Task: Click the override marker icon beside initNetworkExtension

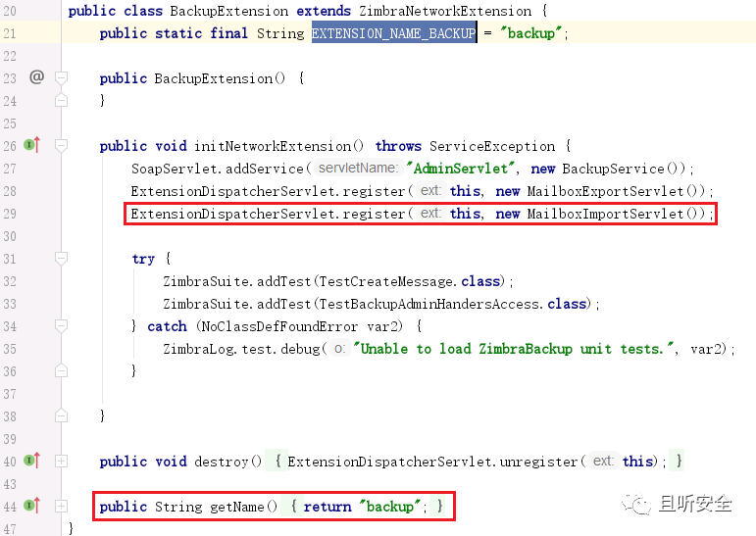Action: (x=31, y=145)
